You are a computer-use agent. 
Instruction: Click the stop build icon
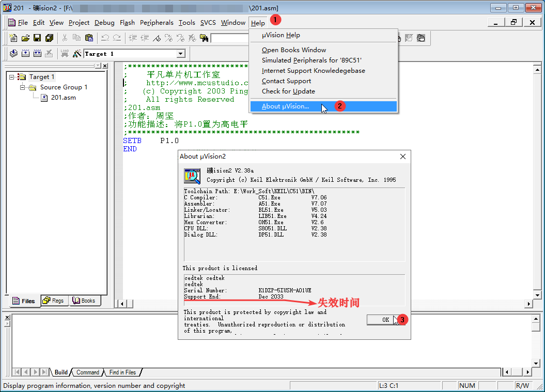tap(49, 54)
